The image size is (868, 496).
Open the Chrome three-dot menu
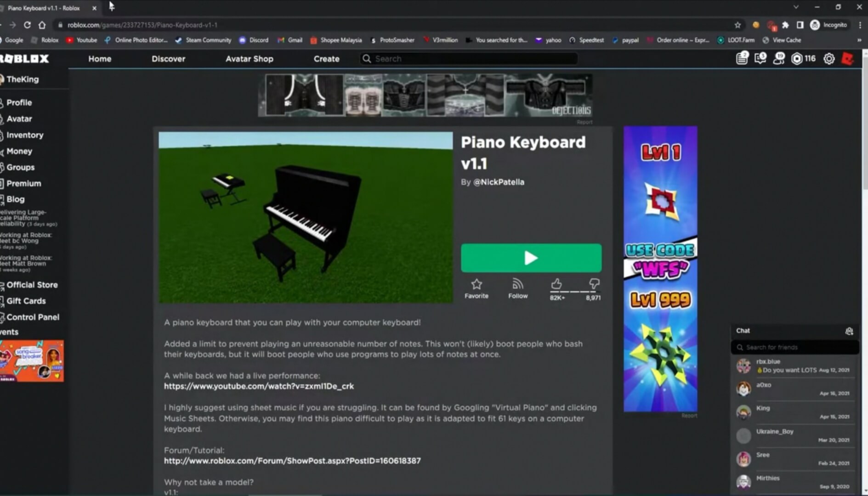[x=860, y=25]
